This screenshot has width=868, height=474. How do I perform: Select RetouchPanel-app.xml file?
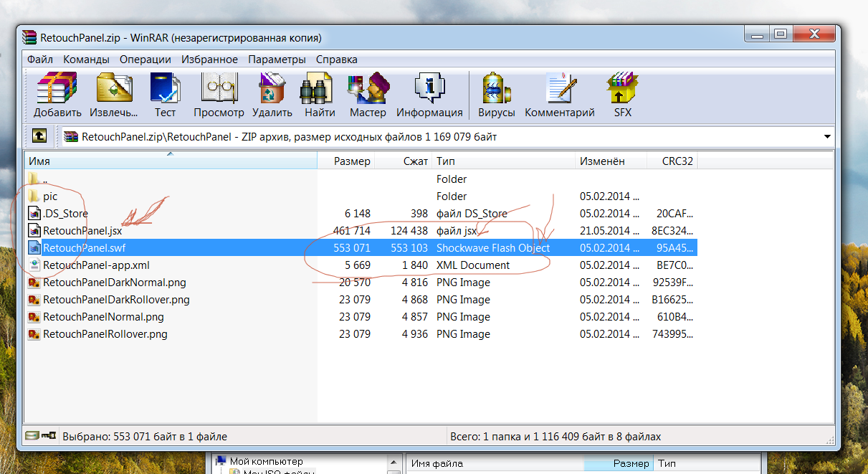tap(96, 265)
